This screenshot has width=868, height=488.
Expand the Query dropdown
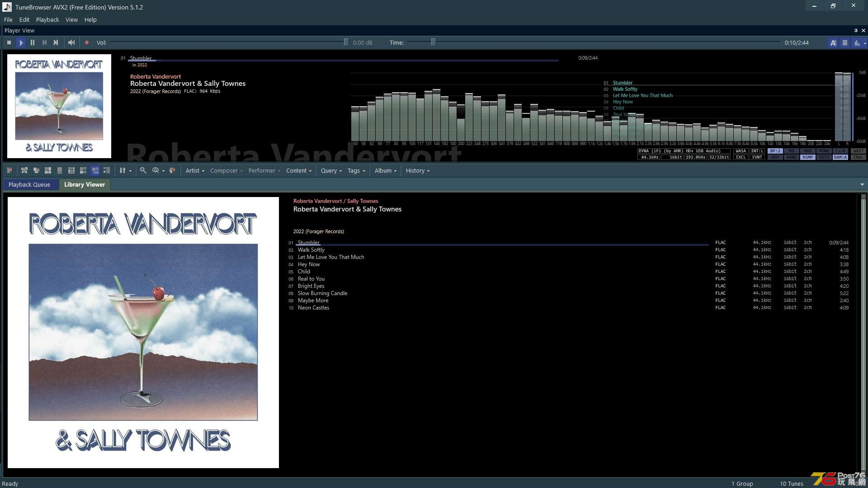(331, 170)
